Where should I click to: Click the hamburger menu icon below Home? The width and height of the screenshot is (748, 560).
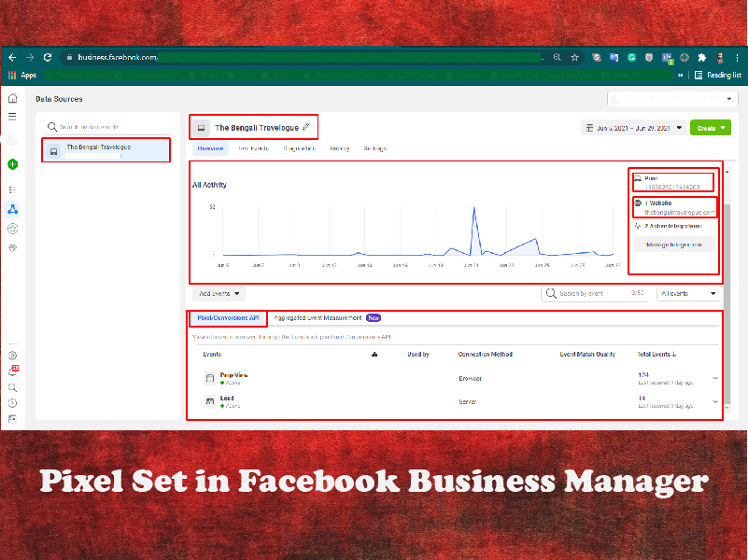[13, 116]
